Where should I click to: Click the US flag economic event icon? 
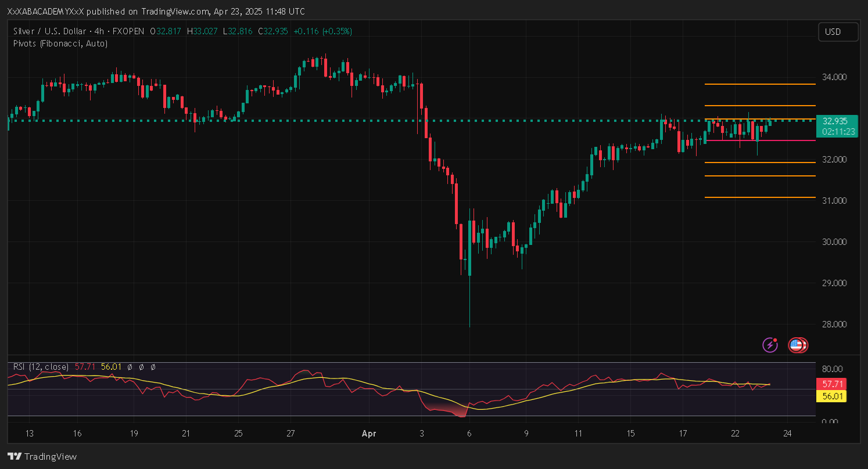click(796, 345)
